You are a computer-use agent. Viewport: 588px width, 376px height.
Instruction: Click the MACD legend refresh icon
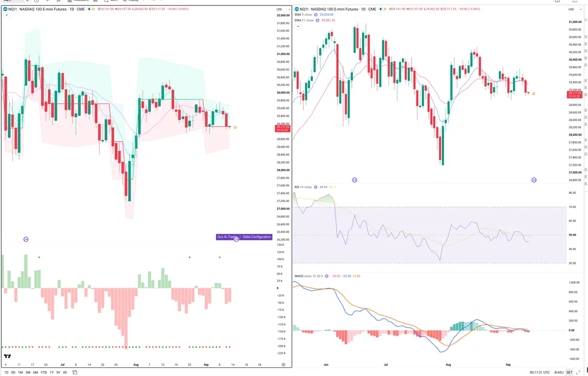click(x=327, y=276)
